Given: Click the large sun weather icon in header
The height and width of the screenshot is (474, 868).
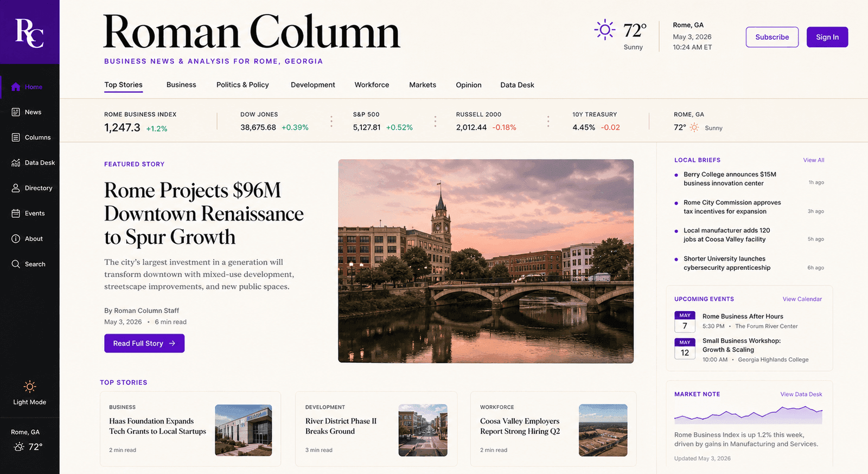Looking at the screenshot, I should click(x=604, y=30).
